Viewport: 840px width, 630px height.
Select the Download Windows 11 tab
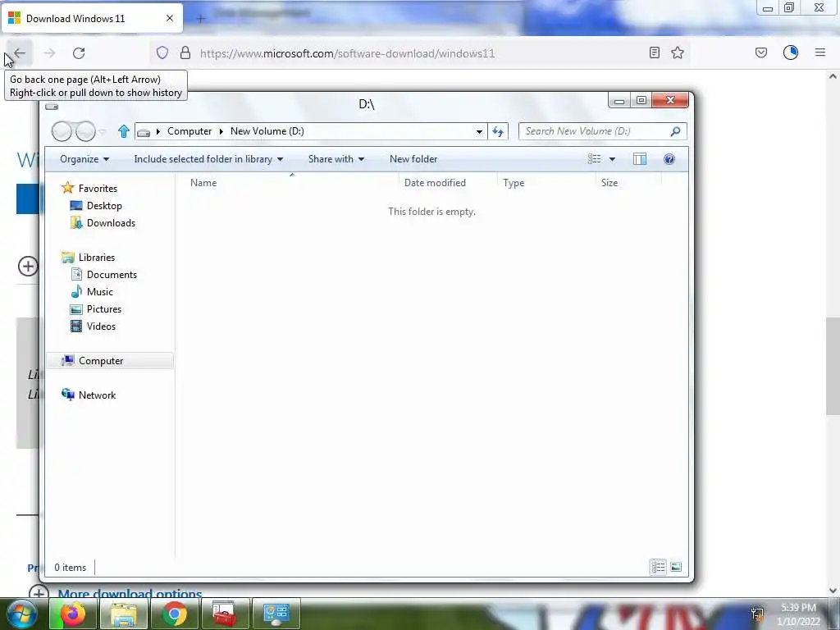[x=92, y=18]
